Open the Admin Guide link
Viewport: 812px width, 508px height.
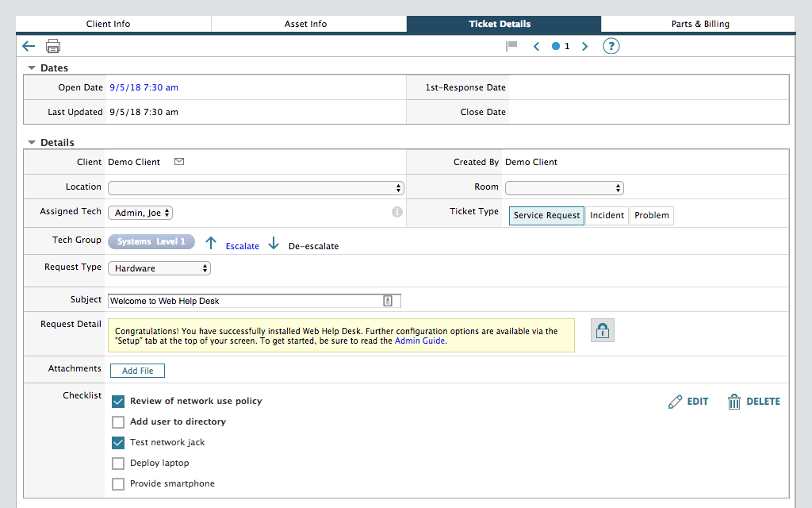tap(419, 340)
